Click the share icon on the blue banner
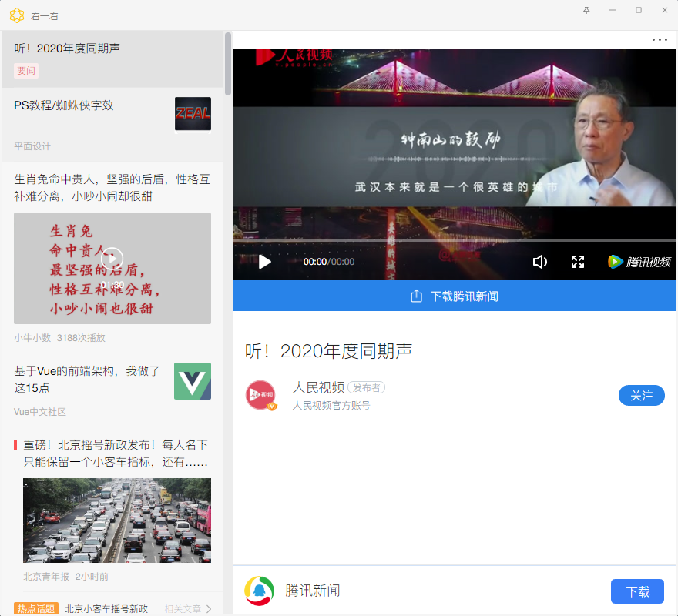Screen dimensions: 678x616 pyautogui.click(x=416, y=296)
